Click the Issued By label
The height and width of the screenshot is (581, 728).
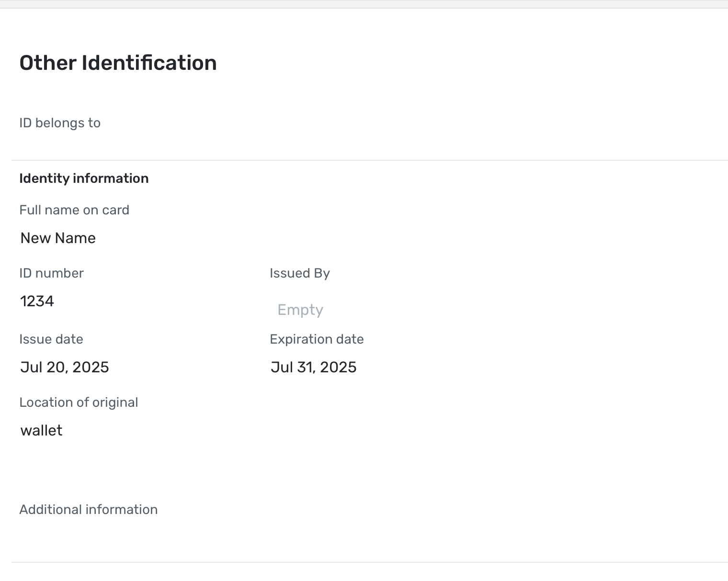click(300, 273)
